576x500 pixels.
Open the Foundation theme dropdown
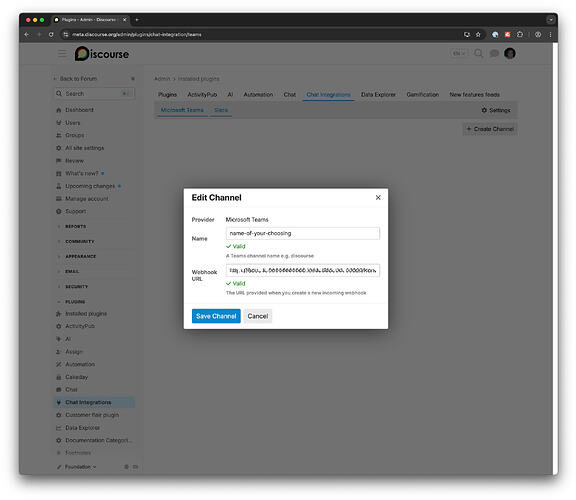[x=77, y=467]
